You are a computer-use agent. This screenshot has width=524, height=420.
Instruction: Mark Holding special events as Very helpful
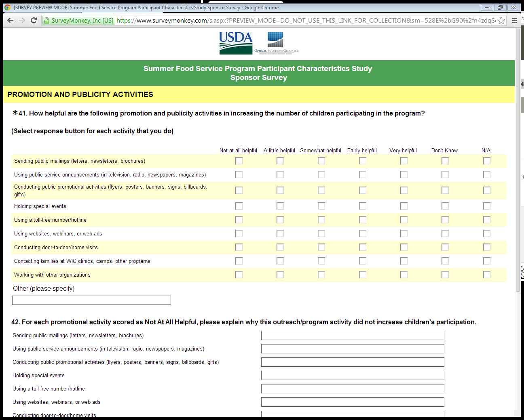(404, 206)
